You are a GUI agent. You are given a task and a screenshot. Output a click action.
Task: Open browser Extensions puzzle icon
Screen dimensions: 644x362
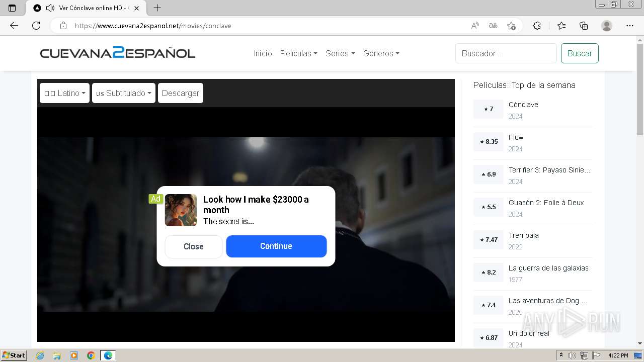coord(537,26)
